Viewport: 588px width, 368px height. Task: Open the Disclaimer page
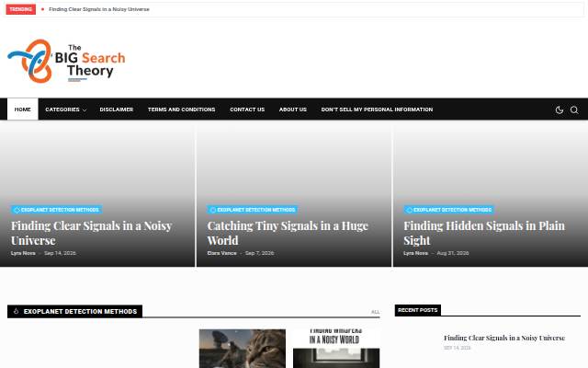(117, 109)
